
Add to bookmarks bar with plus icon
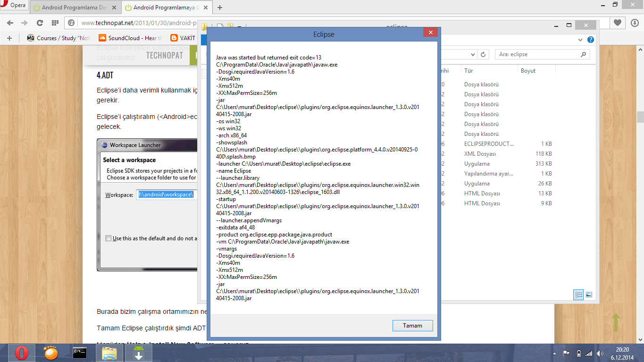9,38
